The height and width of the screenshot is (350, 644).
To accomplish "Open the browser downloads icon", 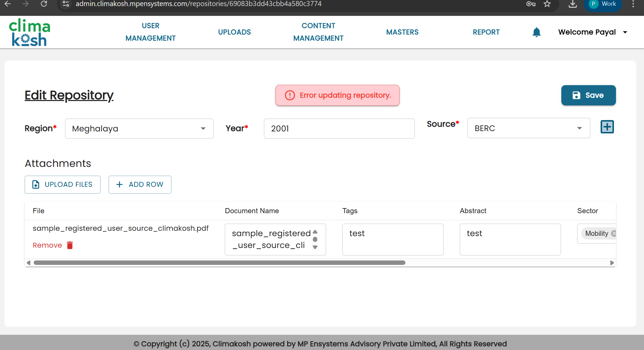I will [x=572, y=4].
